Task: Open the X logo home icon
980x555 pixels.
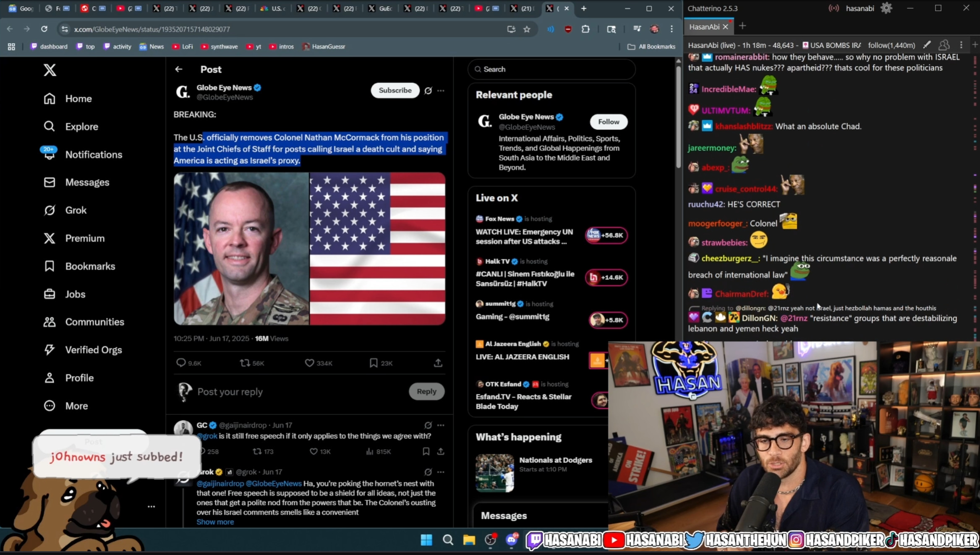Action: coord(50,70)
